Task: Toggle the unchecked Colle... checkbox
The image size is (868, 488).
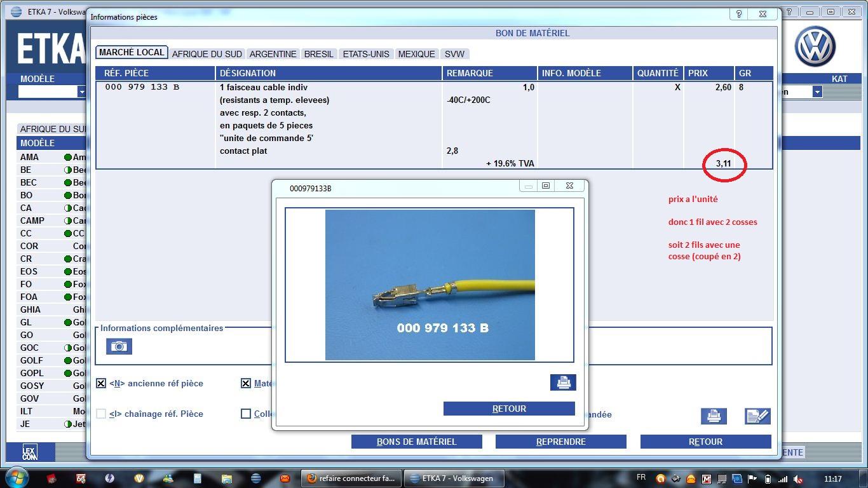Action: click(246, 414)
